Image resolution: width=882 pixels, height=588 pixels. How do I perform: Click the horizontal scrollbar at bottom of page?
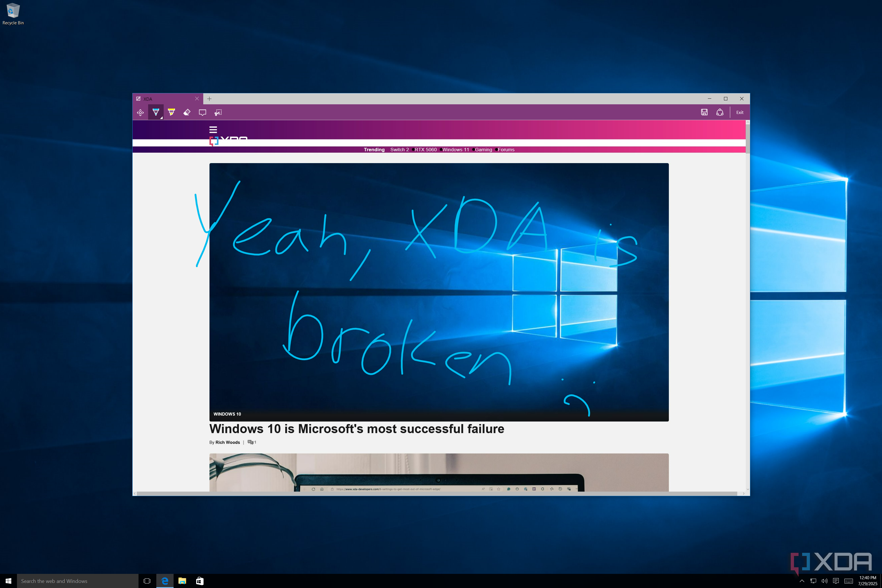pos(437,494)
